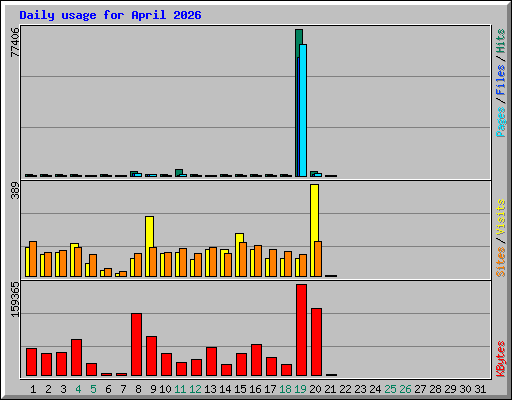Click the red KBytes bar for day 8
This screenshot has width=512, height=400.
(x=136, y=344)
